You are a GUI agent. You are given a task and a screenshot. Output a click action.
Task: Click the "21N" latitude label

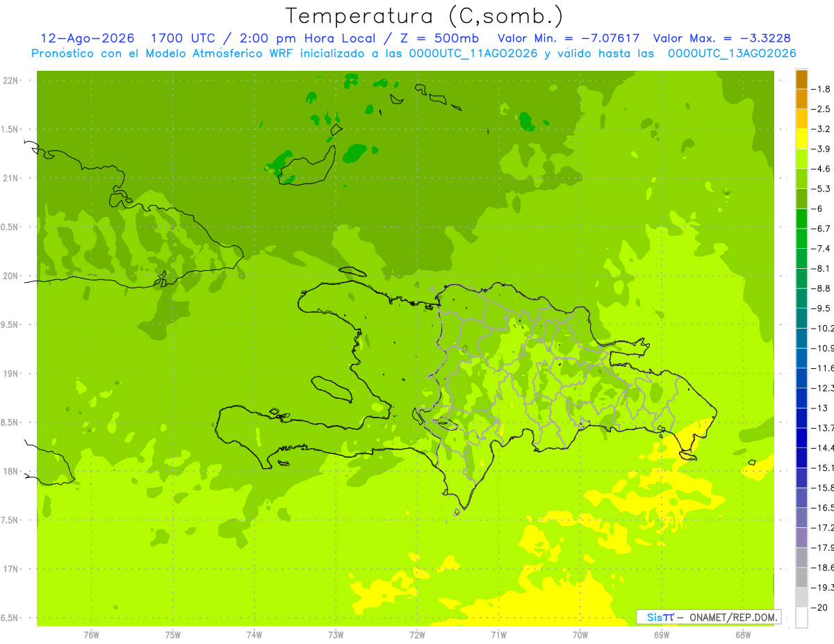pos(10,178)
